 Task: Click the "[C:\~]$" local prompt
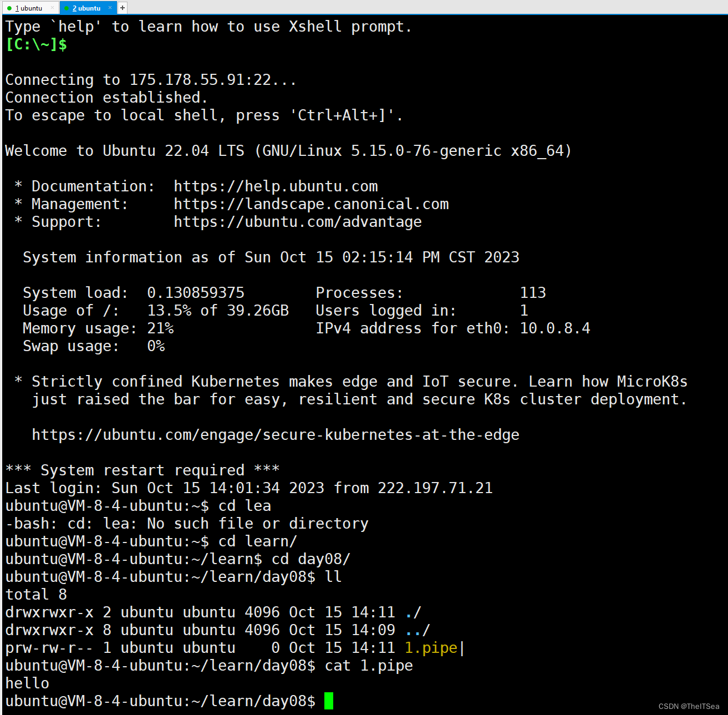36,44
